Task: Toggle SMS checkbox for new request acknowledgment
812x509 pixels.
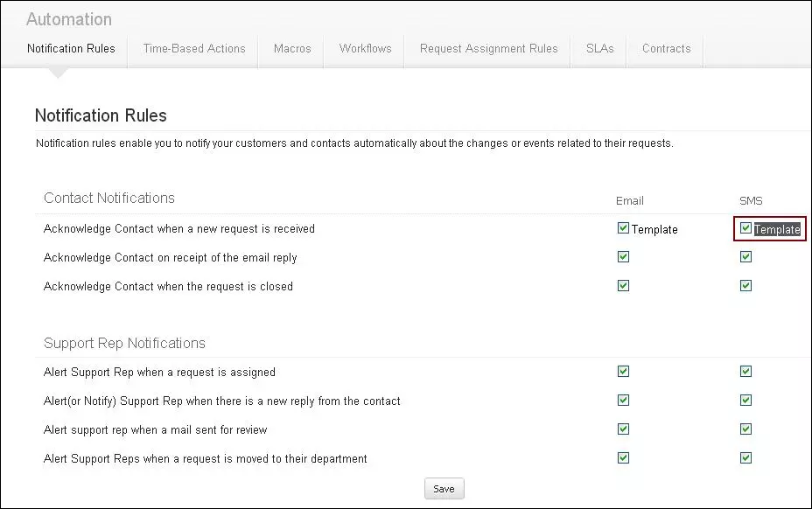Action: (745, 228)
